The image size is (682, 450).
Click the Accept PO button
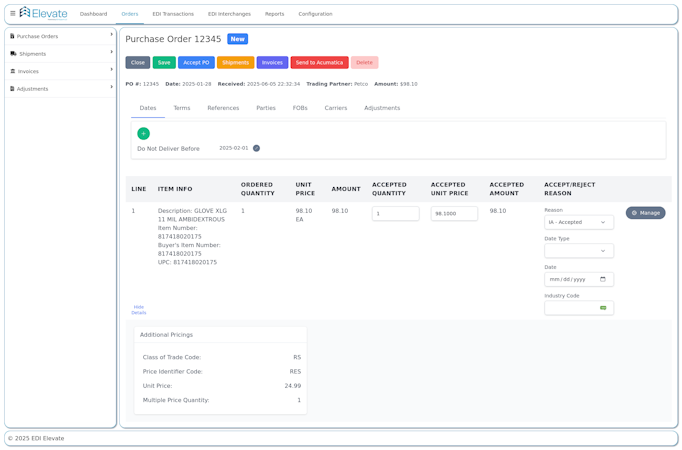(196, 62)
